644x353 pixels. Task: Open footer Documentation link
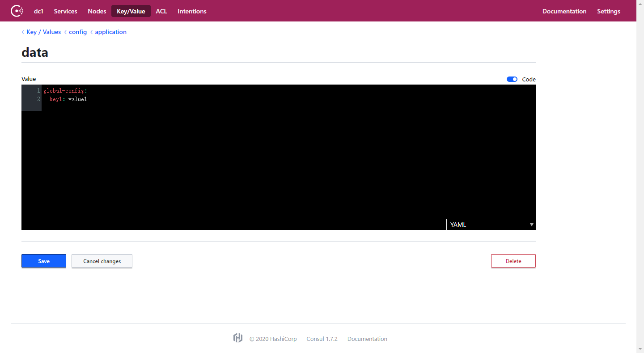click(367, 339)
